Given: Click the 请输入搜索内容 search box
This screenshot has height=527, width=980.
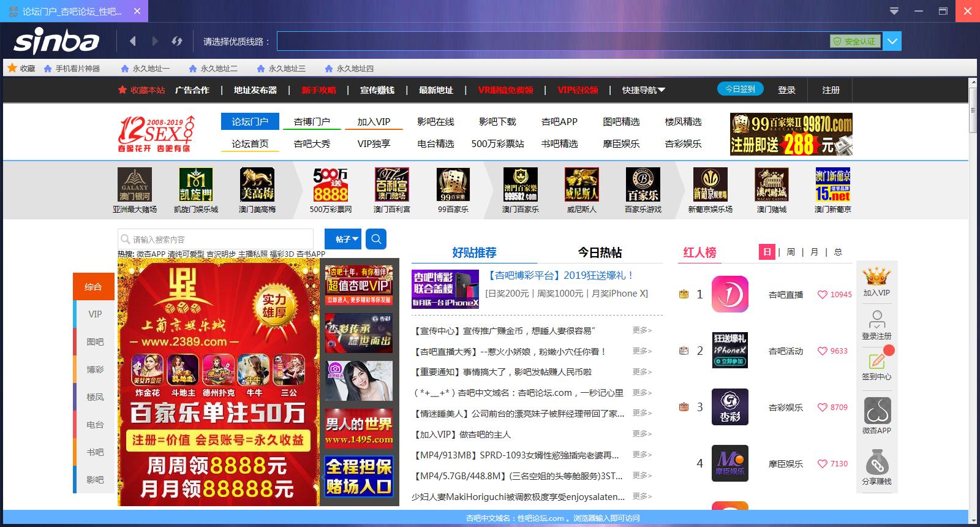Looking at the screenshot, I should click(x=216, y=239).
